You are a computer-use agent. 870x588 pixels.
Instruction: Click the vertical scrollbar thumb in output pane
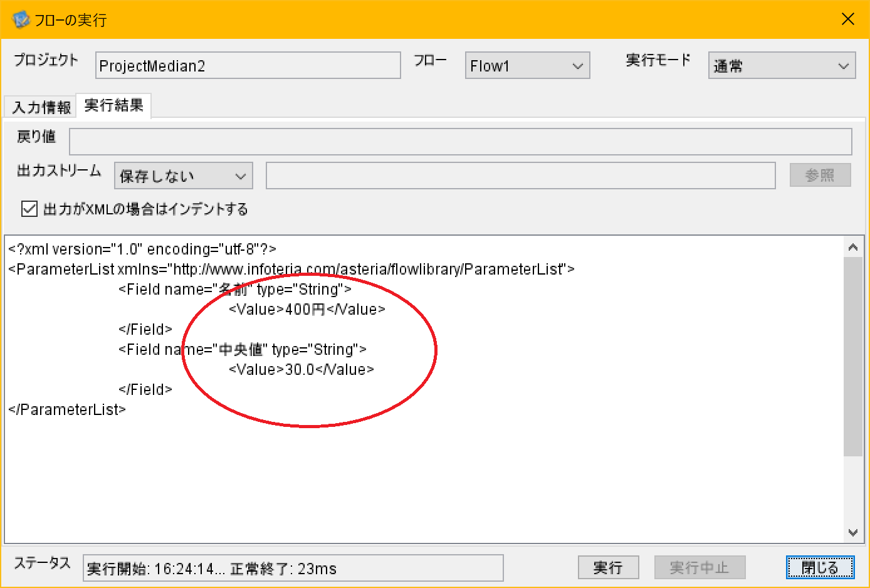(853, 357)
